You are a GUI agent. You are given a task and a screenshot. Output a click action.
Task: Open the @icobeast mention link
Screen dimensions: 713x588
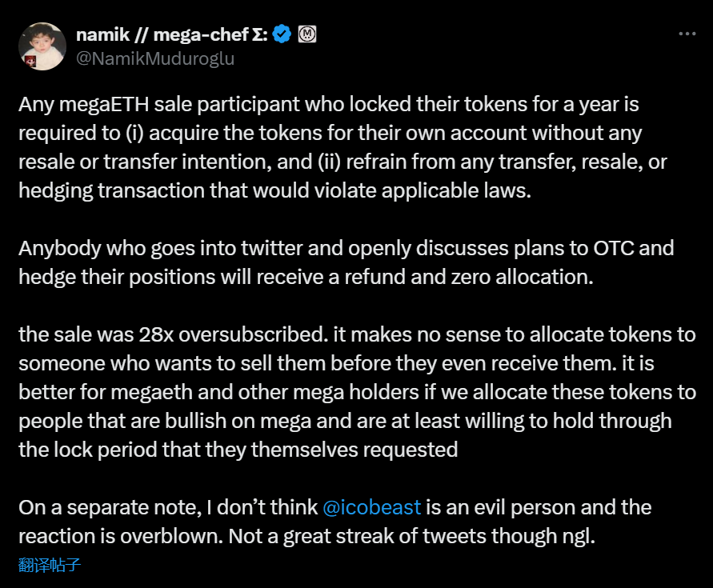371,507
